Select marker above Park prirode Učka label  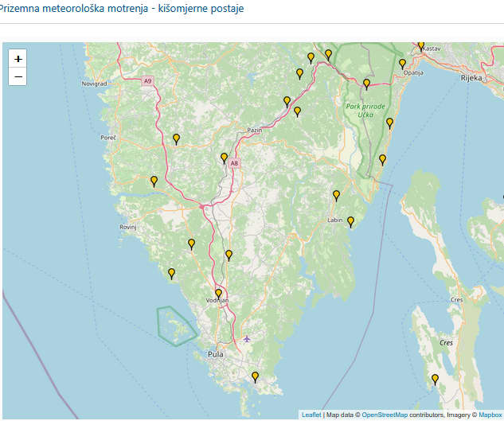(x=366, y=84)
